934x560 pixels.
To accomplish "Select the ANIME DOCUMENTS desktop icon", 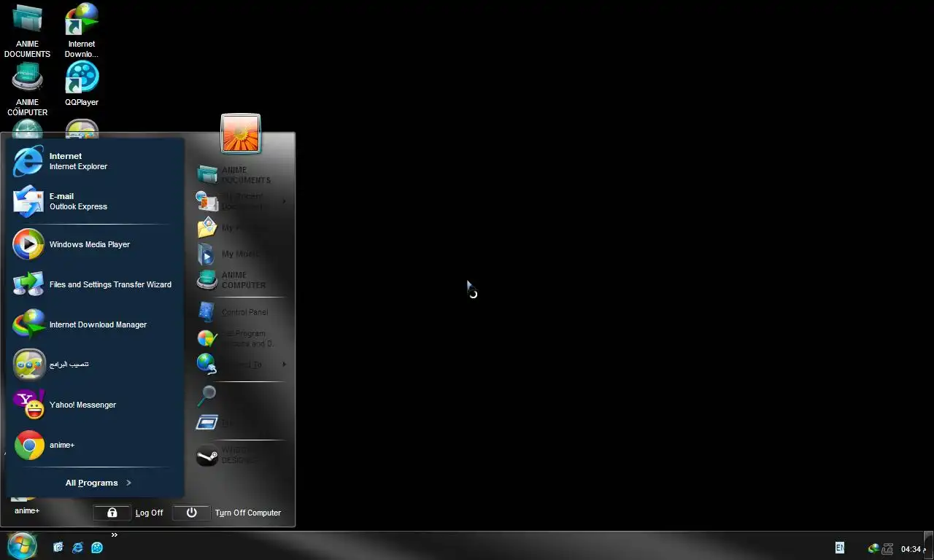I will (x=28, y=31).
